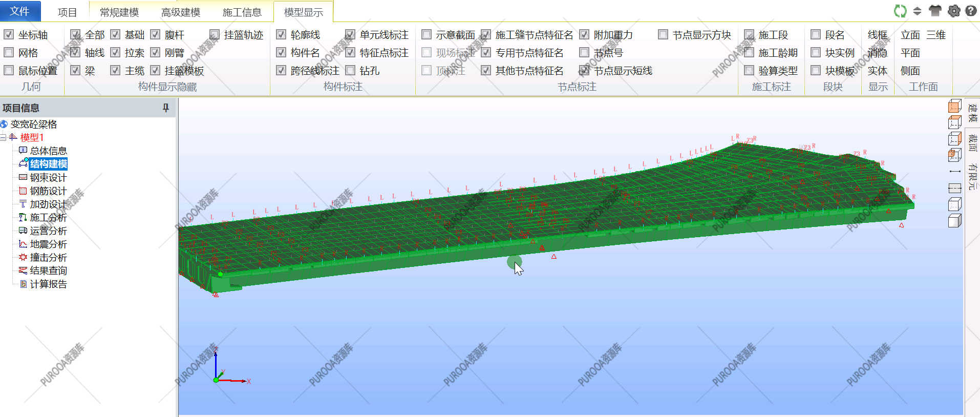
Task: Open the skin theme shirt icon
Action: click(x=935, y=11)
